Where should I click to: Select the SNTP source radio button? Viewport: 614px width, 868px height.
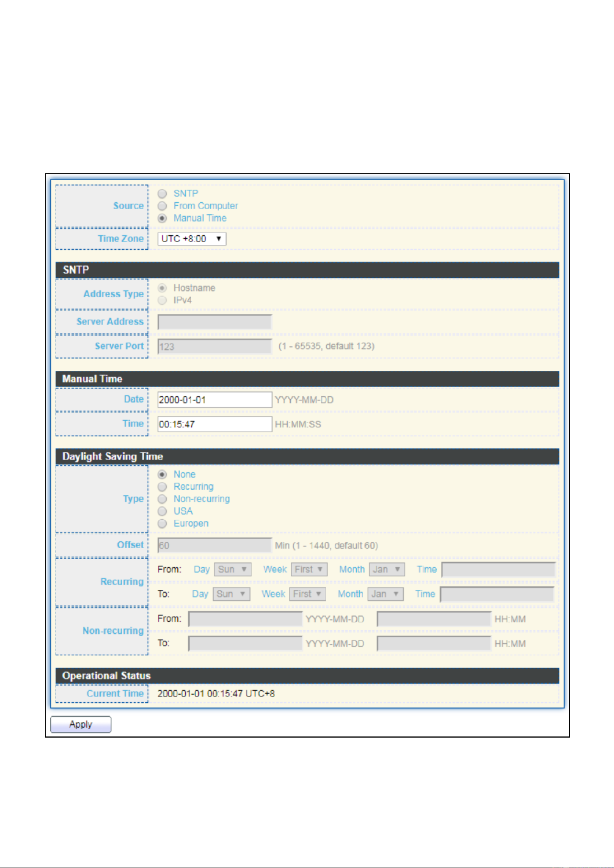coord(162,194)
